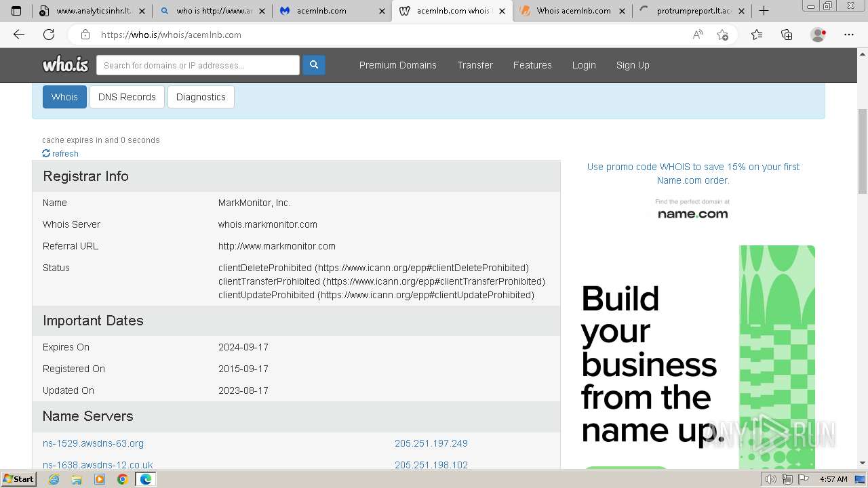Open the browser profile menu
Screen dimensions: 868x488
coord(818,35)
